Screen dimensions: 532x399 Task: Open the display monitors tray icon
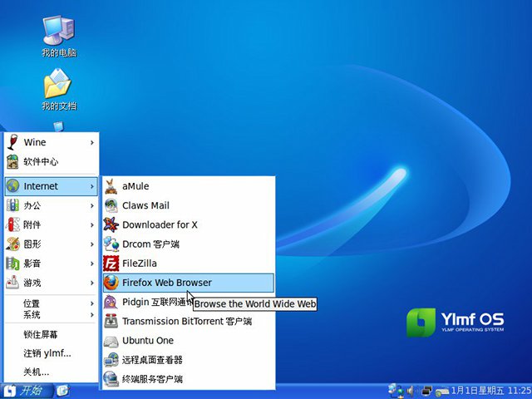tap(426, 392)
